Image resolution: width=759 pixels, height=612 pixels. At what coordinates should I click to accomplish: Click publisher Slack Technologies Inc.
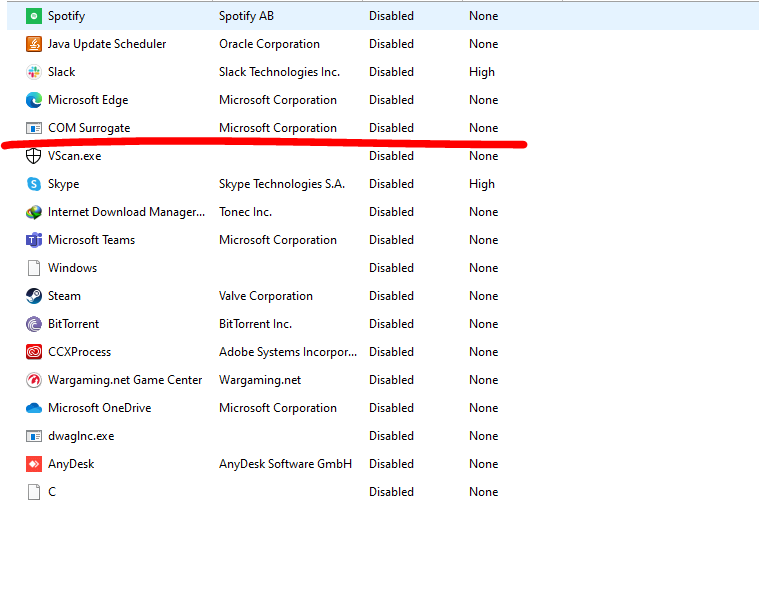coord(279,72)
